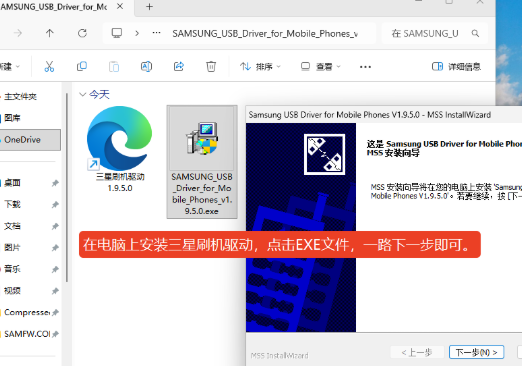Screen dimensions: 522x366
Task: Collapse the 今天 group chevron
Action: tap(82, 95)
